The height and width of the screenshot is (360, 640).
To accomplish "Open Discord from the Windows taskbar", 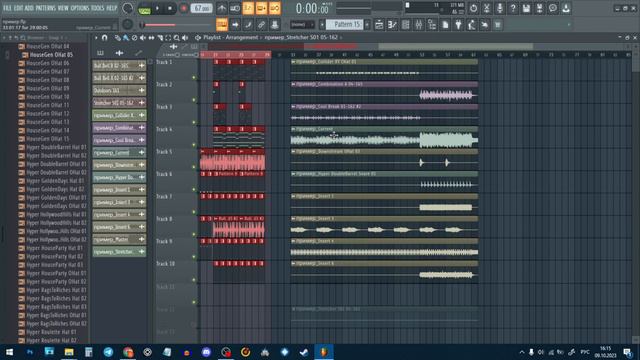I will (206, 352).
